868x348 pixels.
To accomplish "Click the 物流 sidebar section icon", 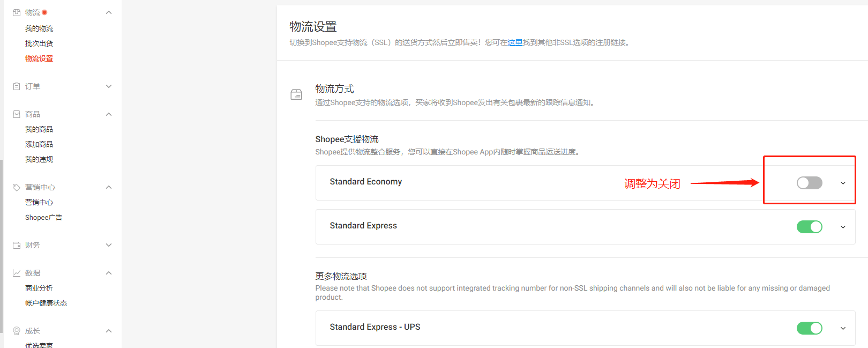I will point(17,12).
